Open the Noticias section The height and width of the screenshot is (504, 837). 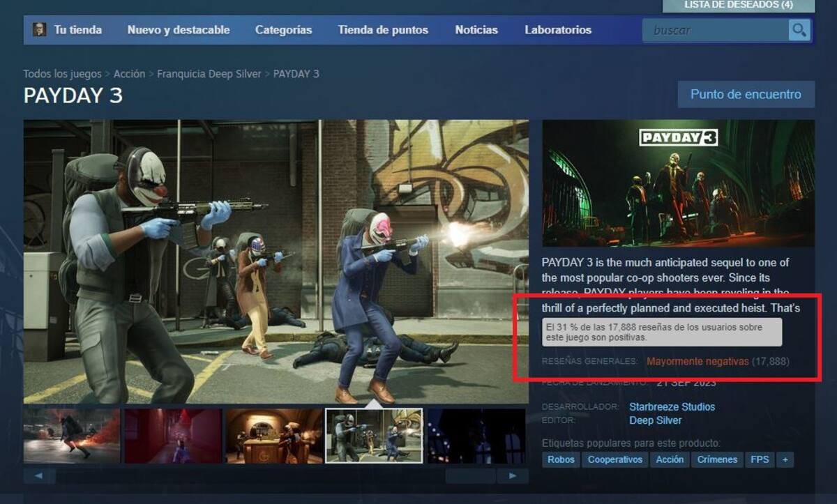click(x=476, y=30)
